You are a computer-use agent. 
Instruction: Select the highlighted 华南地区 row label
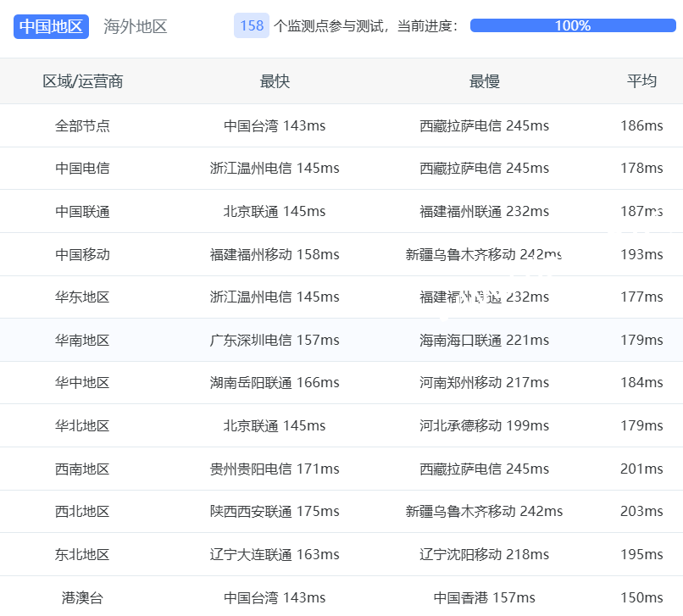coord(82,340)
